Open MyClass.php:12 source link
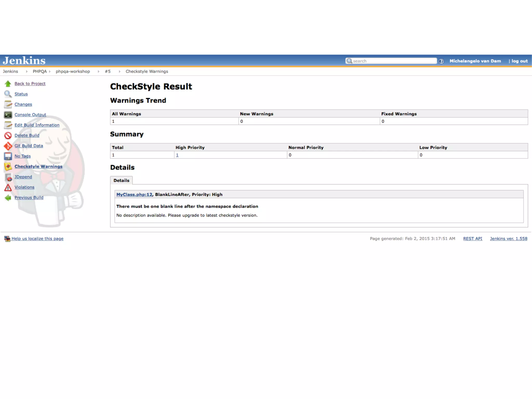The image size is (532, 399). click(x=134, y=195)
